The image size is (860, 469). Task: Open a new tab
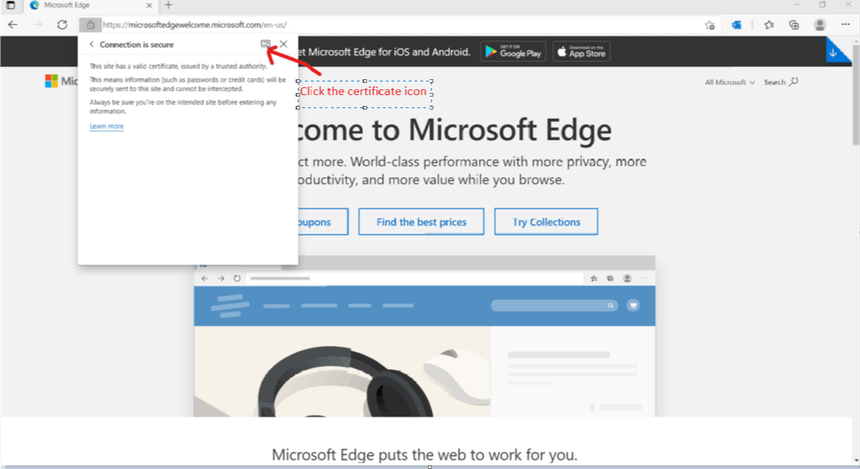pyautogui.click(x=168, y=6)
